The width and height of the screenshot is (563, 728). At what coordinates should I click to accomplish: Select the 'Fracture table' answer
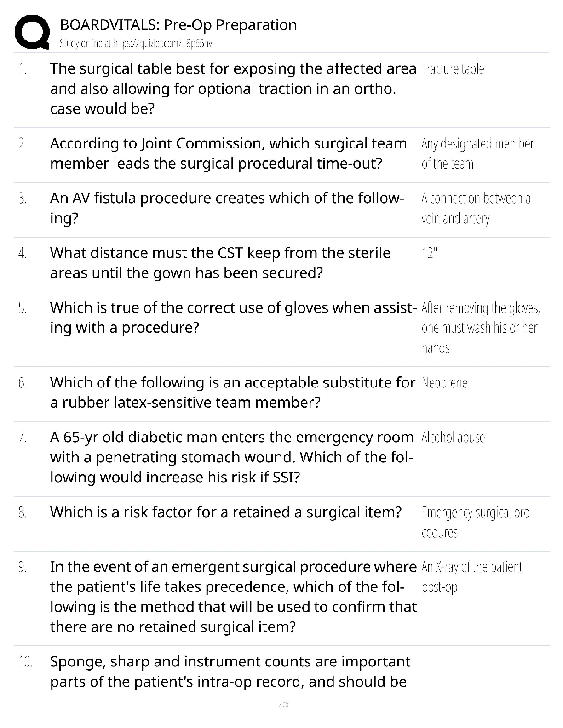click(453, 69)
